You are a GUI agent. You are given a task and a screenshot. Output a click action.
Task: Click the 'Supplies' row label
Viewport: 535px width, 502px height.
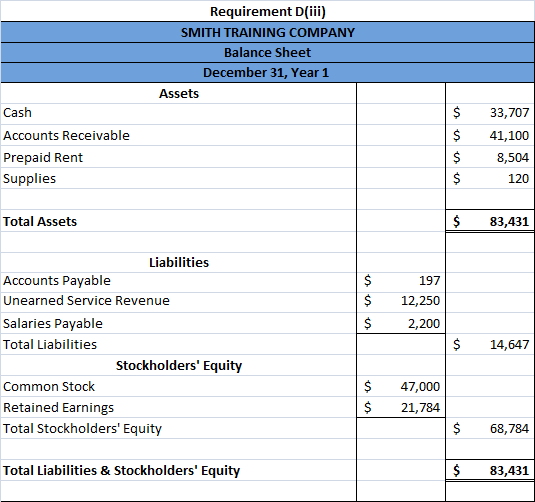(x=29, y=179)
